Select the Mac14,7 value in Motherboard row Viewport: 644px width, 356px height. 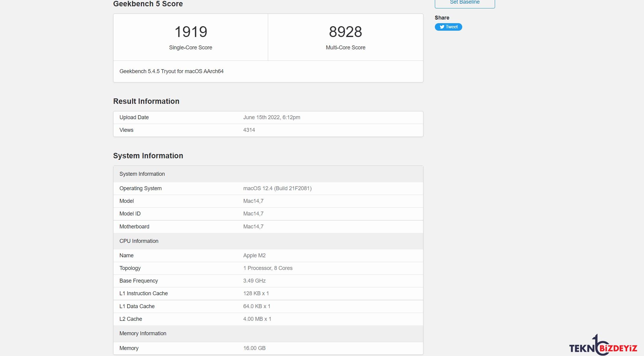click(x=253, y=227)
